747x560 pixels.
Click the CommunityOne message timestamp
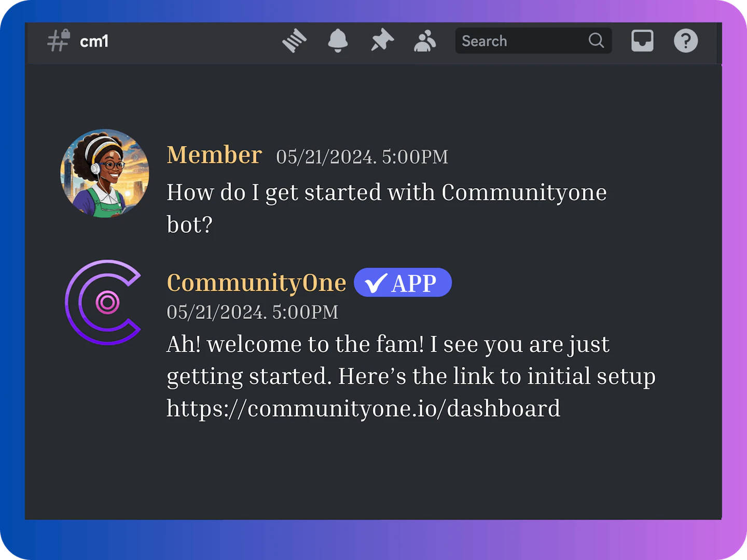click(x=252, y=312)
